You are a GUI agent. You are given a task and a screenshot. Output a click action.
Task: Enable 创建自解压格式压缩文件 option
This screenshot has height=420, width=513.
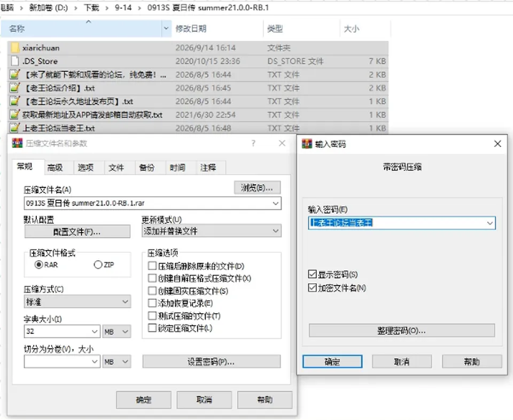[x=152, y=278]
